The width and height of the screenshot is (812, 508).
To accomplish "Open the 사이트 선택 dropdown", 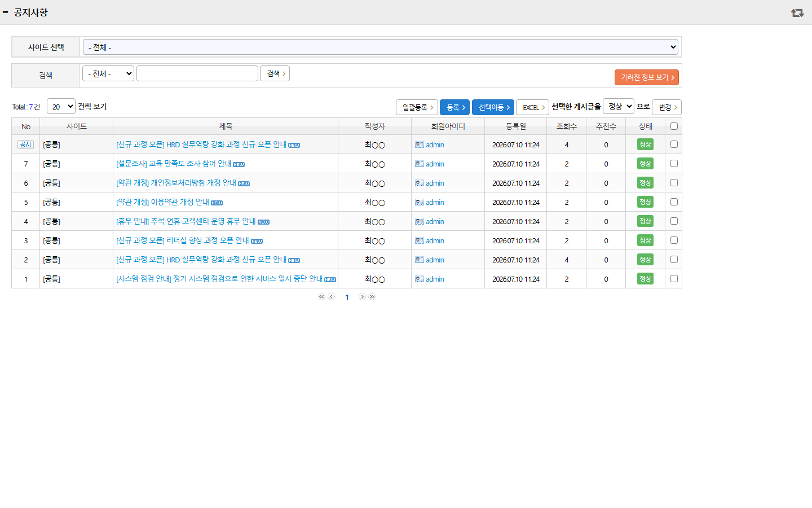I will 381,47.
